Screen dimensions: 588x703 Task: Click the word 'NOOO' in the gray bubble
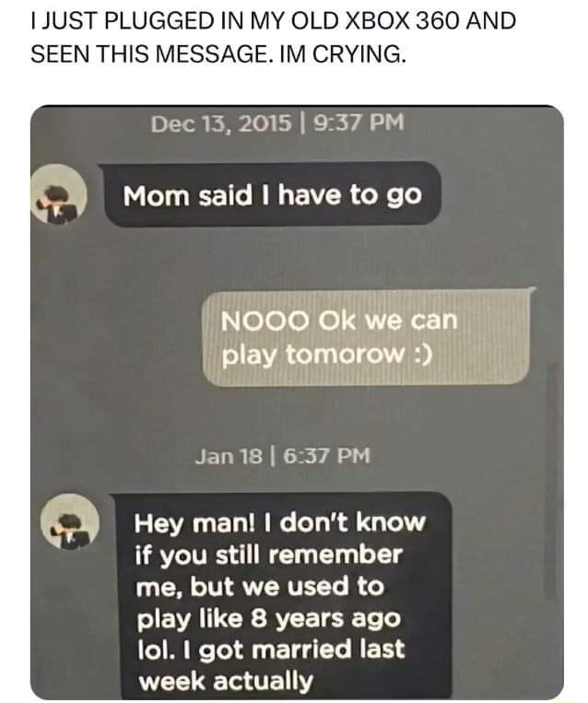[x=265, y=321]
